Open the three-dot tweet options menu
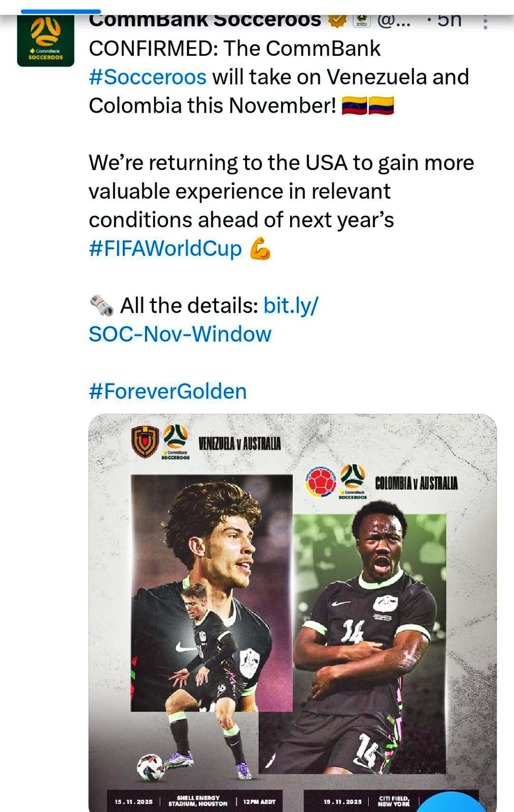The width and height of the screenshot is (514, 812). tap(486, 22)
